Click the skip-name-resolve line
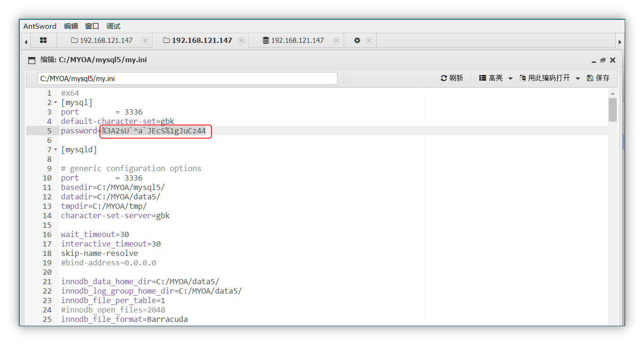This screenshot has height=345, width=644. point(99,254)
